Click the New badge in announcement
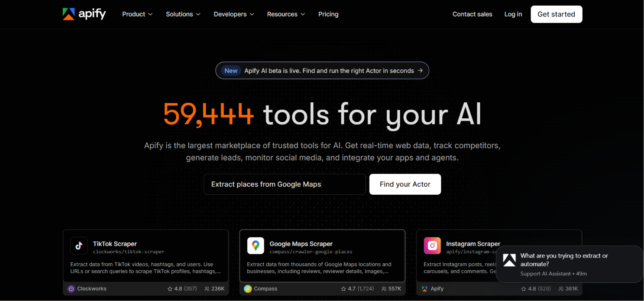This screenshot has height=301, width=644. point(231,71)
